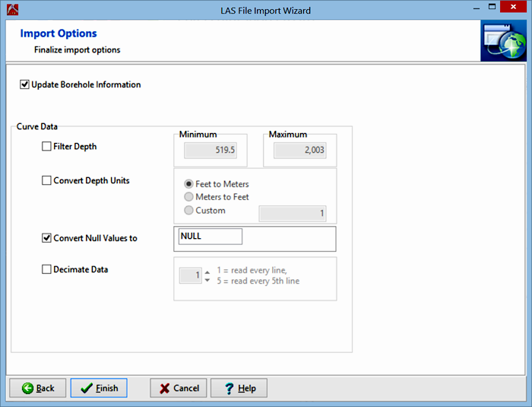Increase decimate value with up arrow
The width and height of the screenshot is (532, 407).
coord(208,272)
